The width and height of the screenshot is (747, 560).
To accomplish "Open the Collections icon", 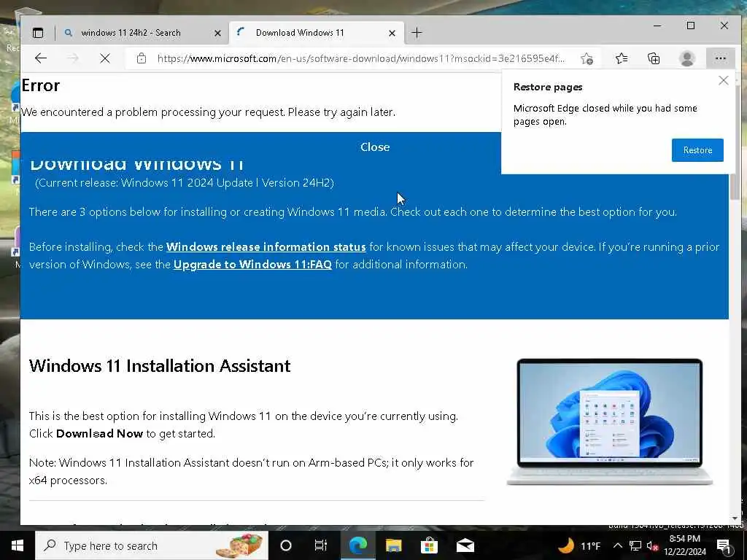I will (654, 58).
